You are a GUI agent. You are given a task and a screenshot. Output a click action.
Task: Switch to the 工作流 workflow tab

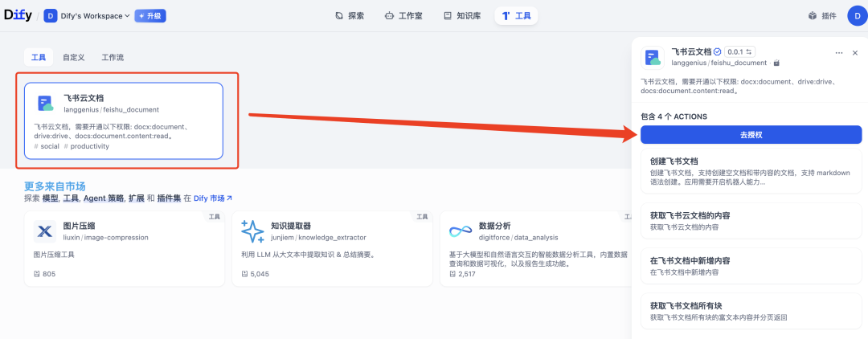tap(113, 58)
